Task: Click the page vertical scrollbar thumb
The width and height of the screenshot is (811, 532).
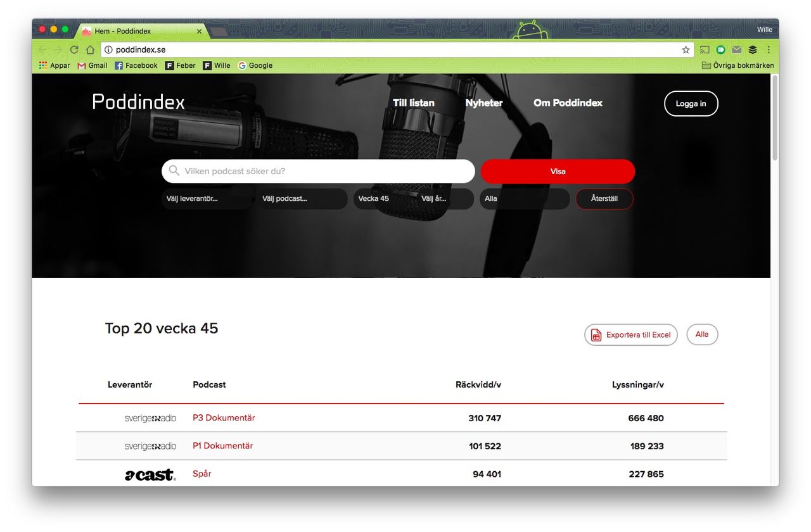Action: [x=775, y=118]
